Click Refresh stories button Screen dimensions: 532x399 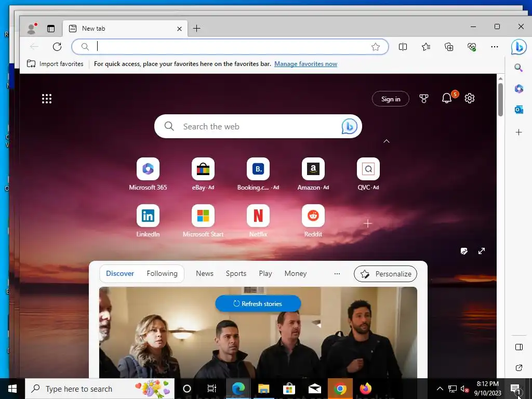[258, 303]
